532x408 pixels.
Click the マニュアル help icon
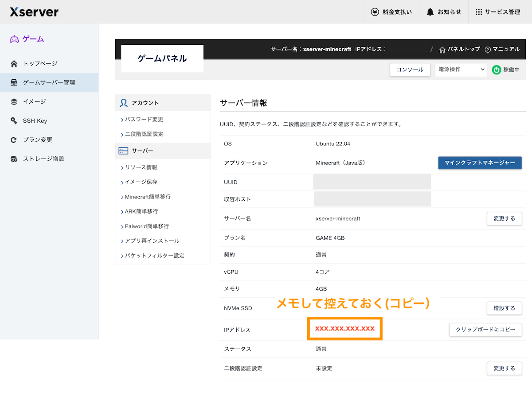488,49
